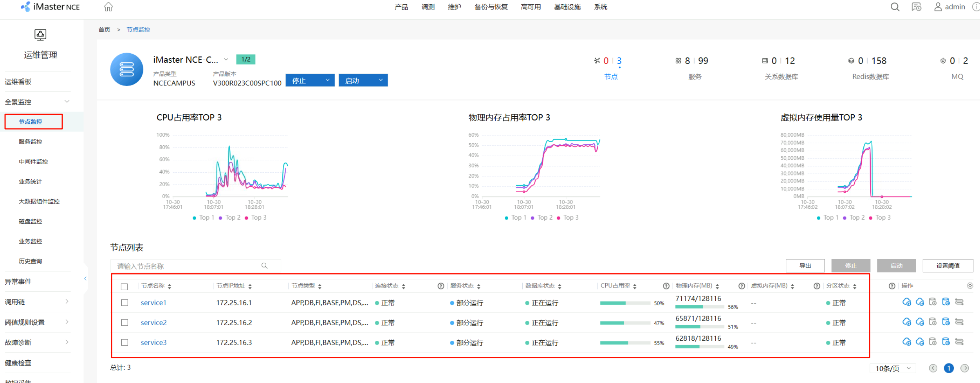Click service1 CPU usage progress bar
Viewport: 980px width, 383px height.
click(x=625, y=303)
